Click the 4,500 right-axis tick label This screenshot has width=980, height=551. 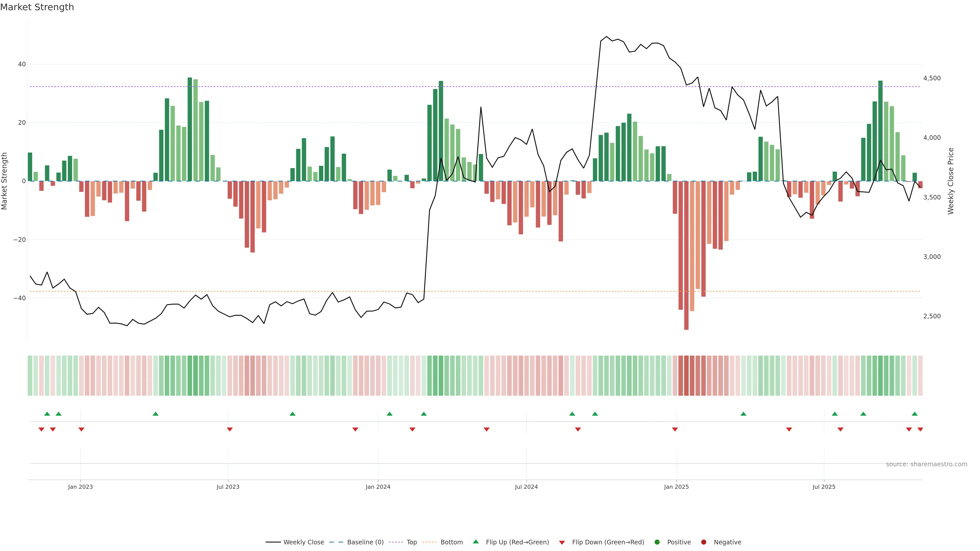click(932, 78)
